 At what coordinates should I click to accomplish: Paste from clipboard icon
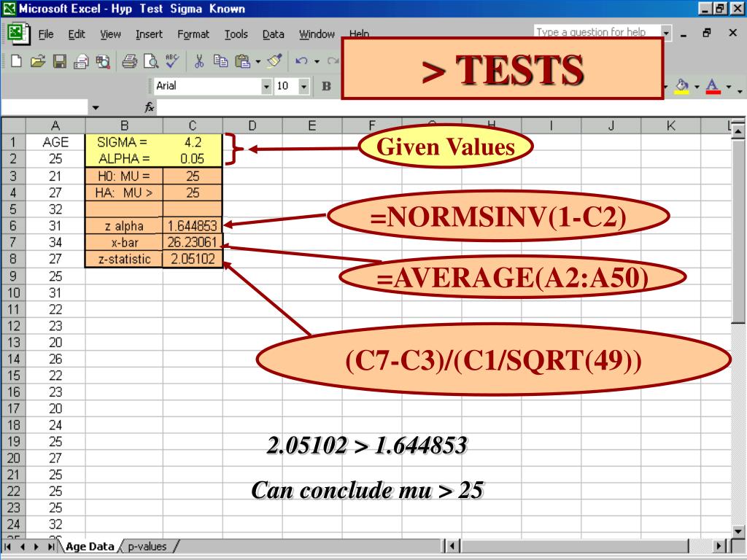click(x=242, y=61)
